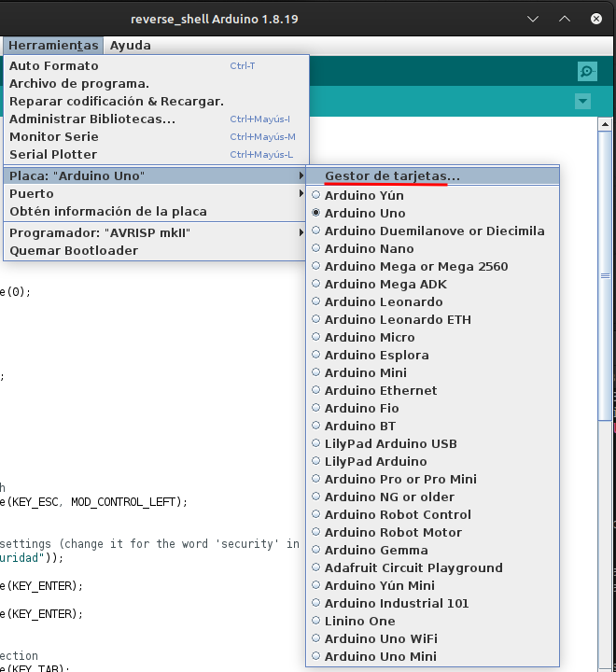Image resolution: width=616 pixels, height=672 pixels.
Task: Click the window maximize chevron icon
Action: (565, 19)
